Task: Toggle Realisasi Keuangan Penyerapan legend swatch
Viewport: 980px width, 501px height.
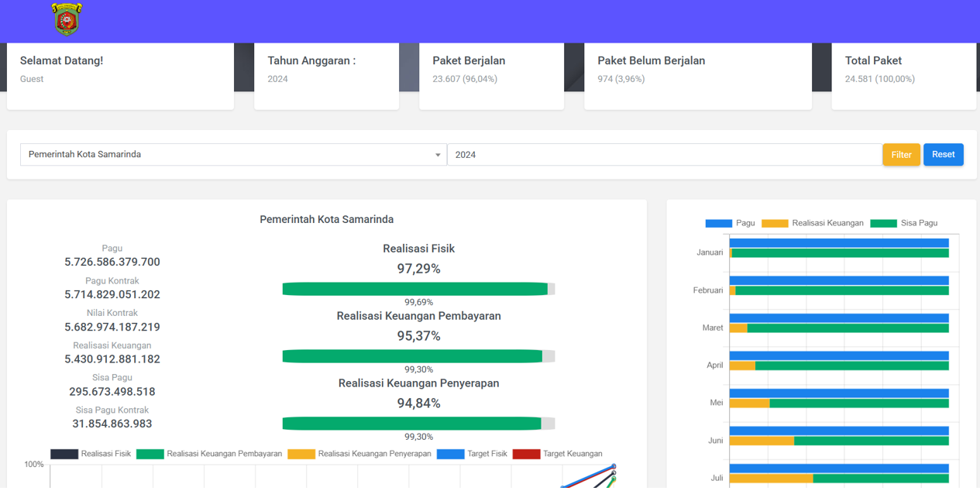Action: 301,454
